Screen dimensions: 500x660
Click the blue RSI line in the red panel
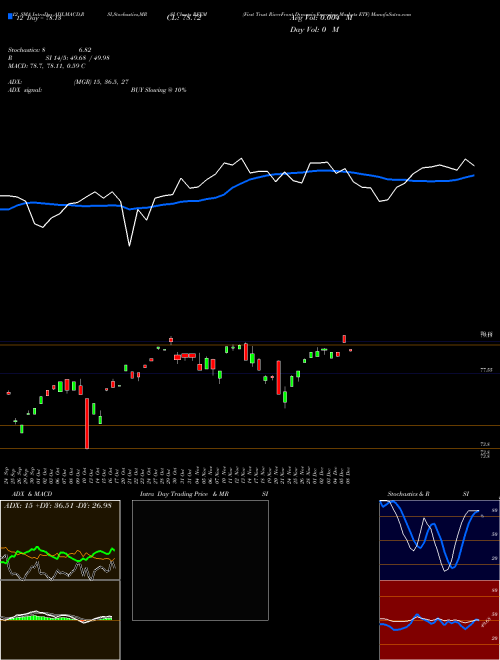[429, 622]
